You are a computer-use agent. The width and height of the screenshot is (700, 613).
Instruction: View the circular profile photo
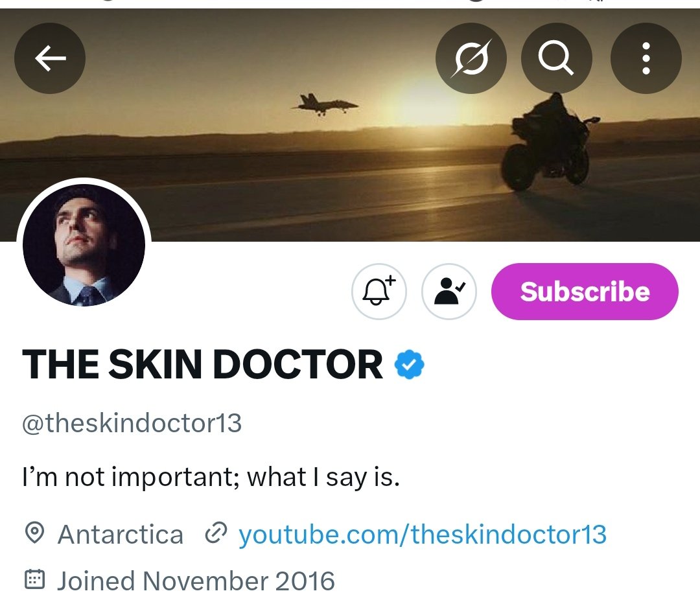[84, 245]
